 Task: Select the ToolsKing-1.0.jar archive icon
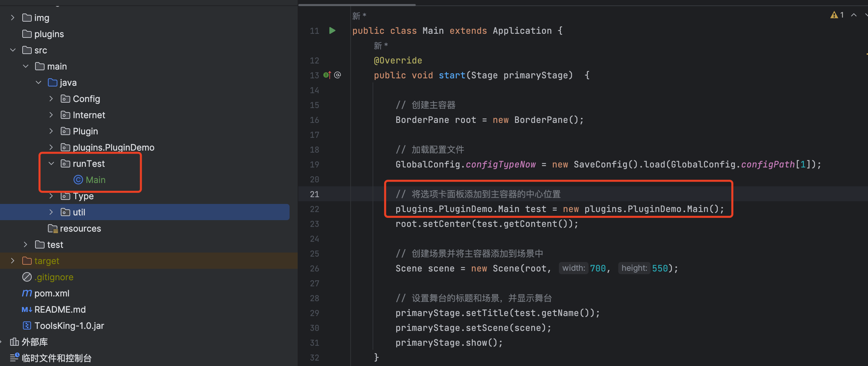click(27, 325)
